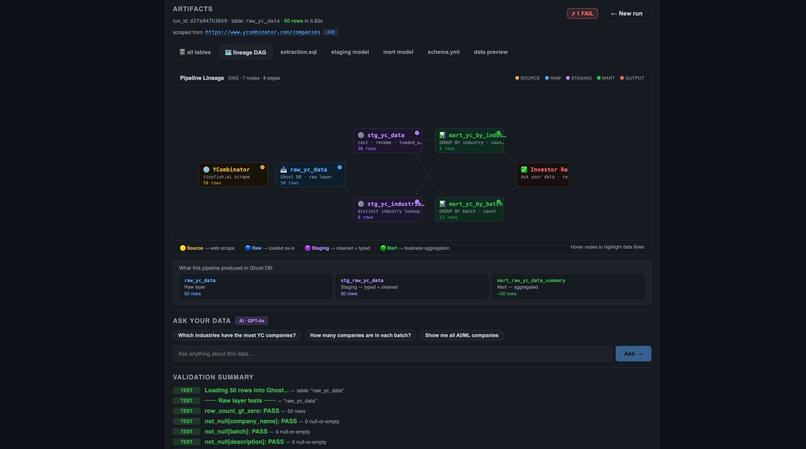The image size is (806, 449).
Task: Click the chart icon on mart_yc_by_batch node
Action: click(442, 204)
